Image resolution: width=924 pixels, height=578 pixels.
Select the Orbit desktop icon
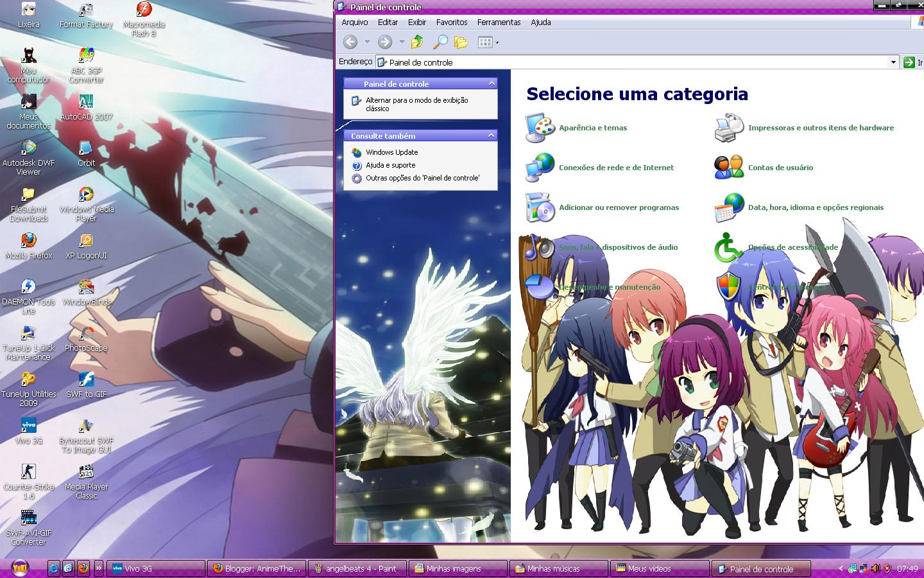click(86, 154)
